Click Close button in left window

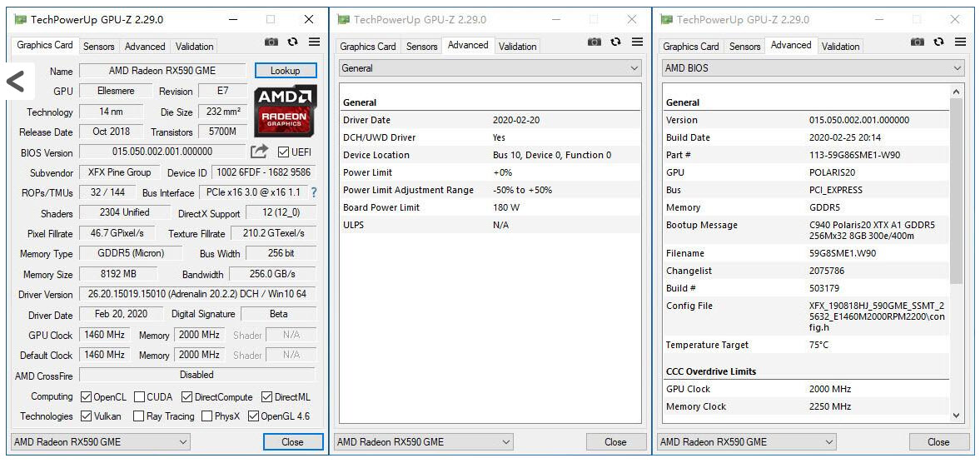292,441
